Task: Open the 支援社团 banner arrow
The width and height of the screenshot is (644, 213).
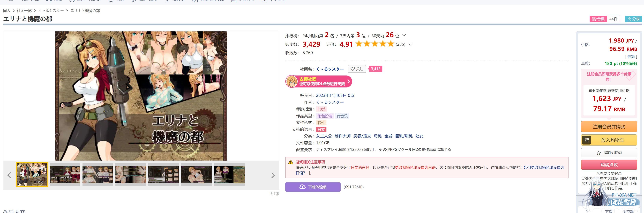Action: pos(348,81)
